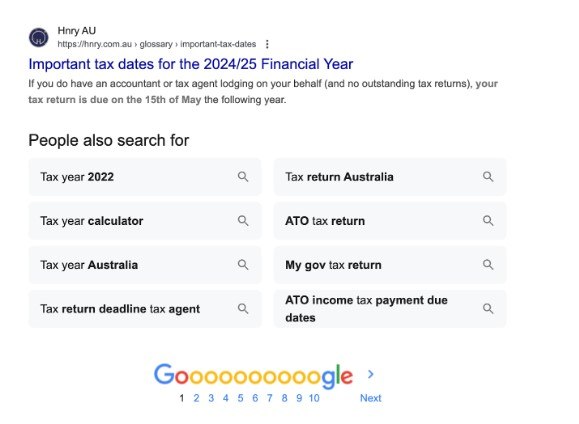Click search icon next to Tax year 2022
579x424 pixels.
(243, 177)
